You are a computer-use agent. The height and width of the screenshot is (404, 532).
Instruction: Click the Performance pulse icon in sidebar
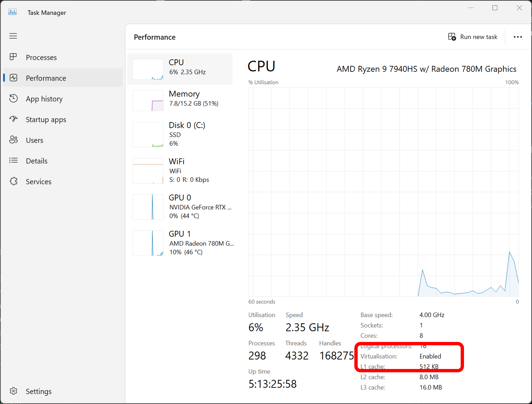pyautogui.click(x=13, y=78)
